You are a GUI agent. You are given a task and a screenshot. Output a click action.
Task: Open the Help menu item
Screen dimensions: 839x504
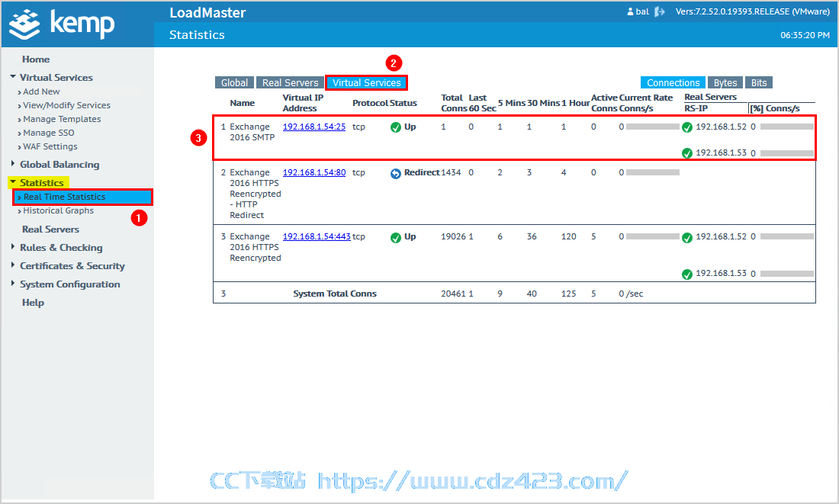coord(33,303)
